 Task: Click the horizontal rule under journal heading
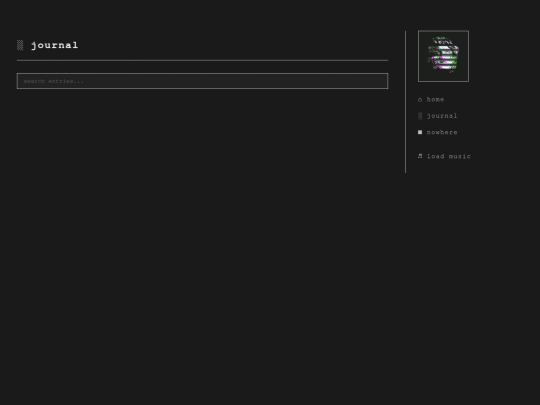click(x=202, y=60)
